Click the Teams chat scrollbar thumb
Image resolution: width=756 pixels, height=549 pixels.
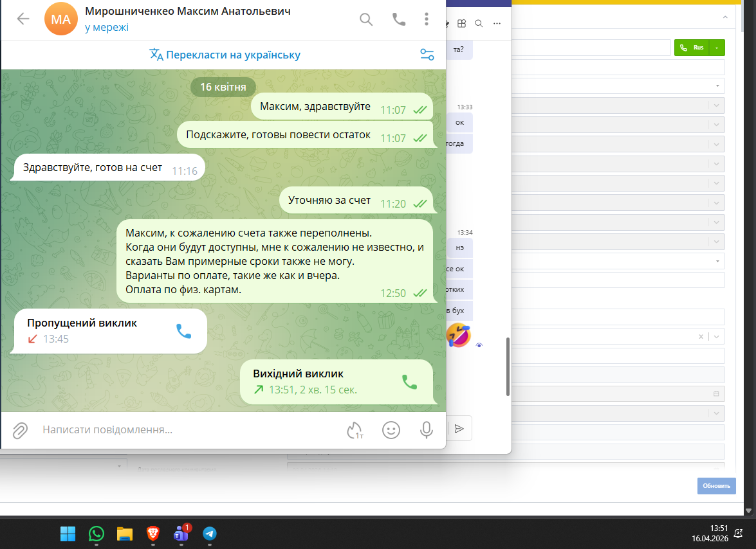pyautogui.click(x=508, y=367)
